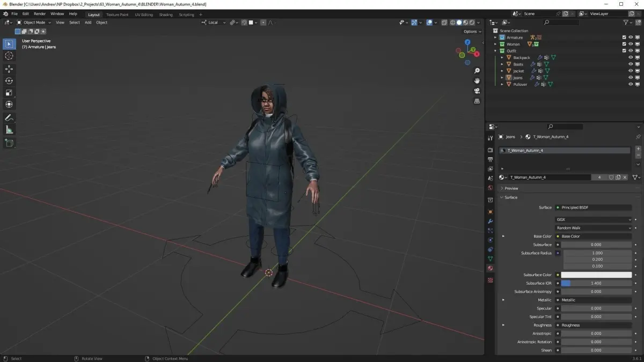Switch perspective/orthographic grid icon
The image size is (644, 362).
(x=477, y=101)
